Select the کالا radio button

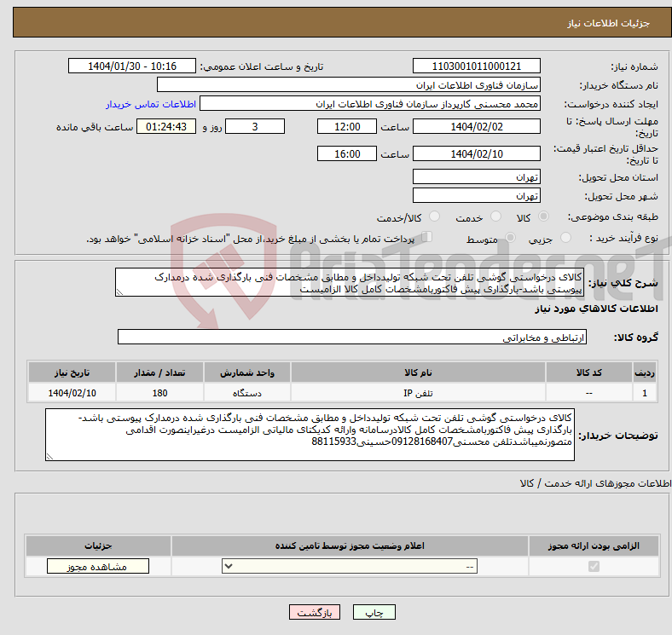[x=543, y=216]
